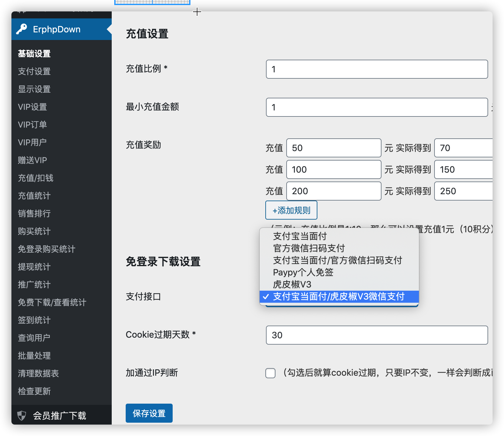Open 显示设置 in the sidebar
The width and height of the screenshot is (504, 436).
point(34,89)
